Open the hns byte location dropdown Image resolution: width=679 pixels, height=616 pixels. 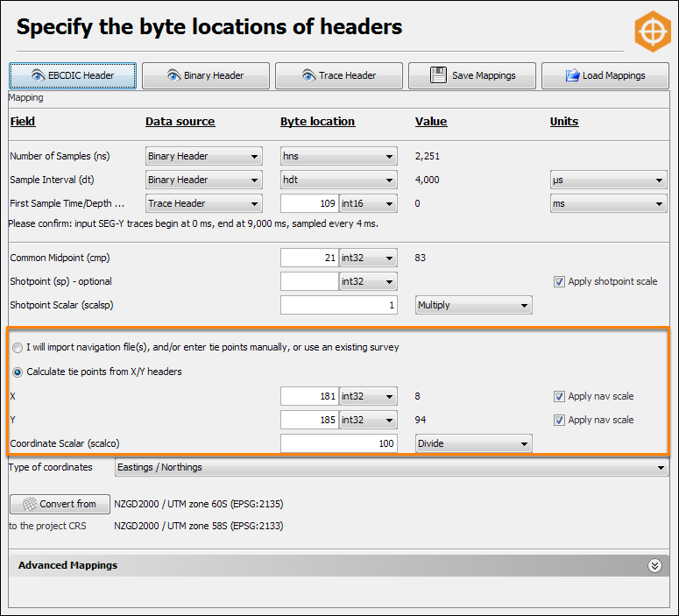click(339, 156)
